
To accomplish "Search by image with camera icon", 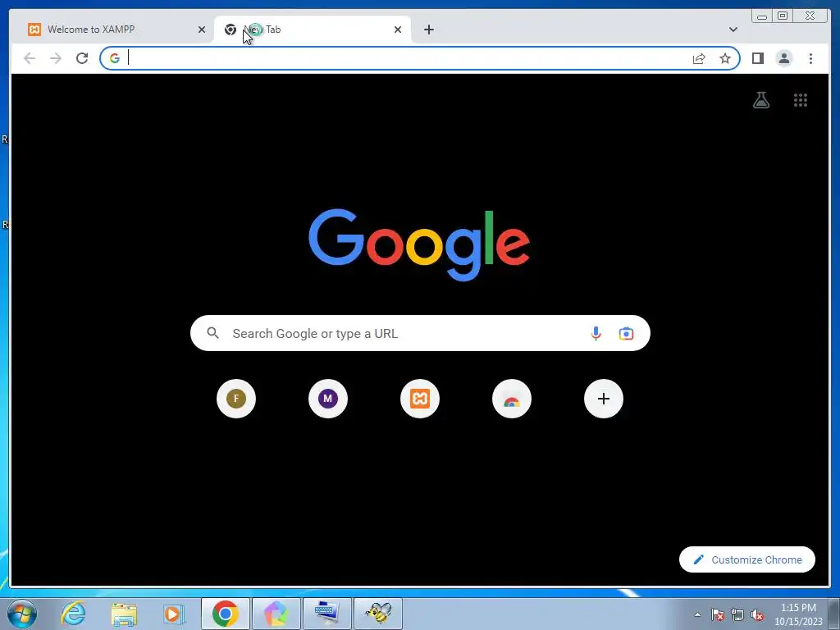I will point(626,333).
